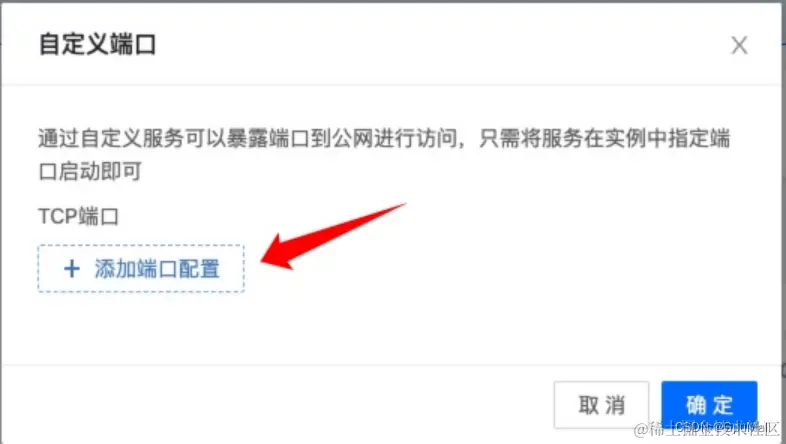Screen dimensions: 786x444
Task: Click the 添加端口配置 label text
Action: pos(157,269)
